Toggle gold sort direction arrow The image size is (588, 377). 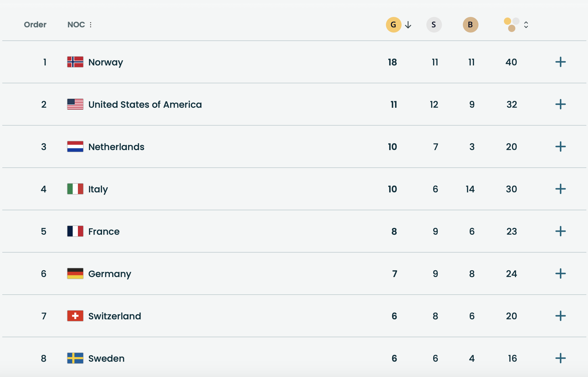tap(408, 25)
